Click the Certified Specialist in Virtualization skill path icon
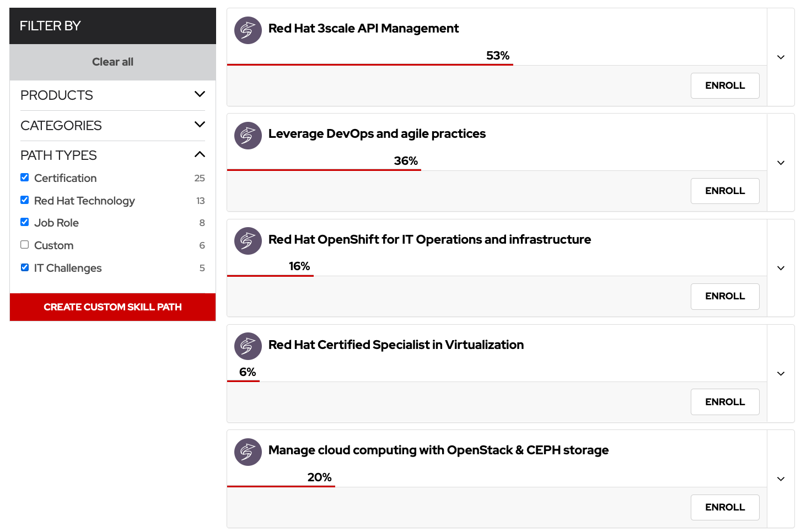801x532 pixels. pos(248,346)
